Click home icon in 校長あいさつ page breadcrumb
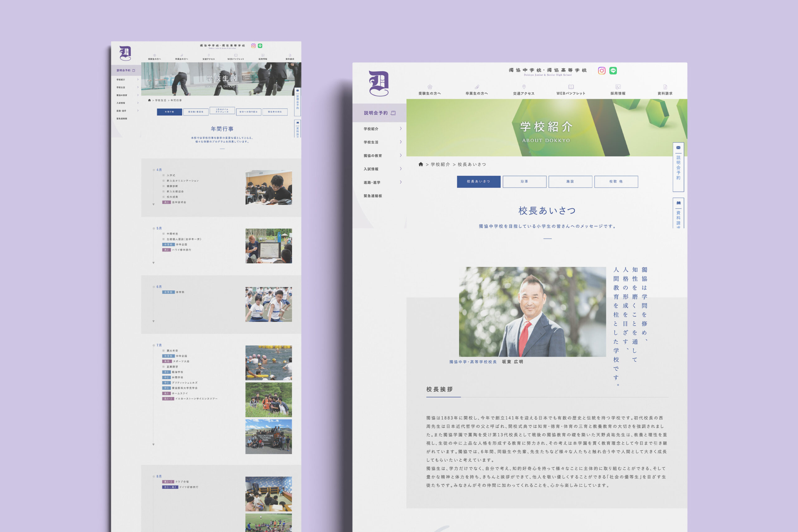 coord(421,164)
